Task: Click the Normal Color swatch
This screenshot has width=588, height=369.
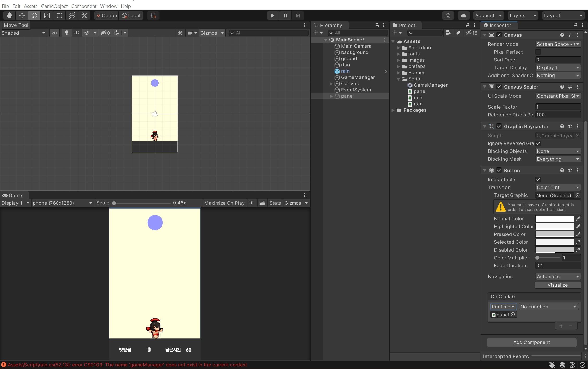Action: click(x=555, y=218)
